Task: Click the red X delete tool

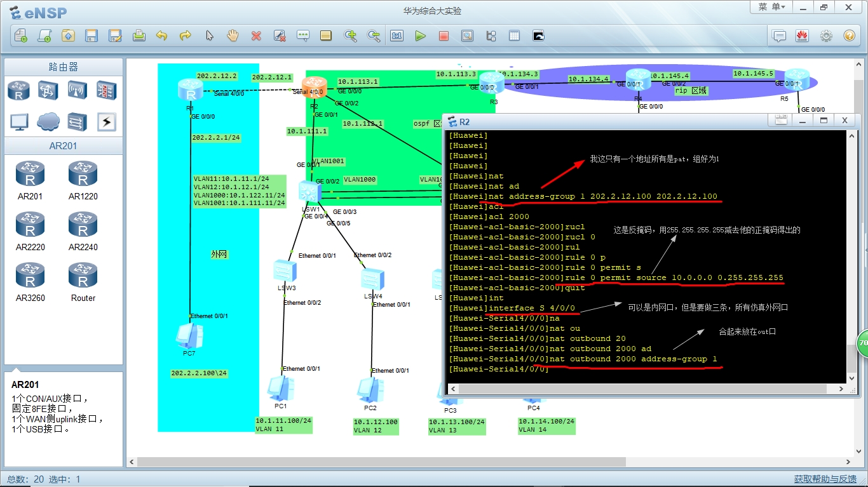Action: pos(256,36)
